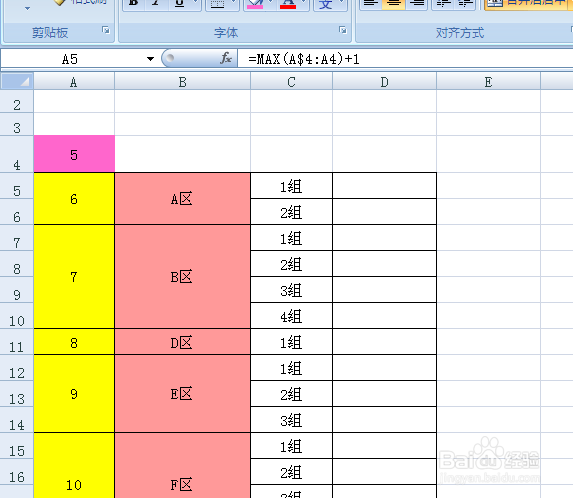
Task: Click the Insert Function fx icon
Action: tap(226, 58)
